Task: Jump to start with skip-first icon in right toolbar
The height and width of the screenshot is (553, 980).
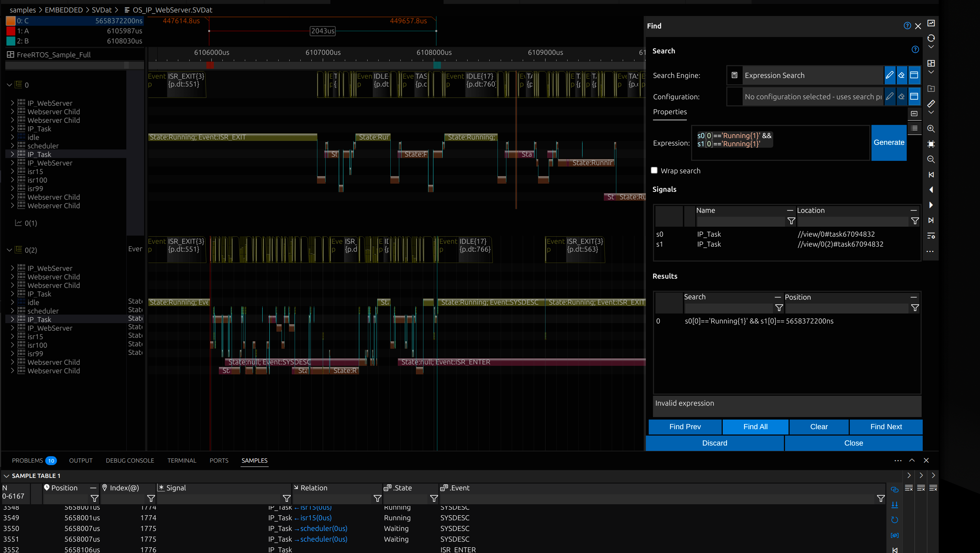Action: [x=931, y=175]
